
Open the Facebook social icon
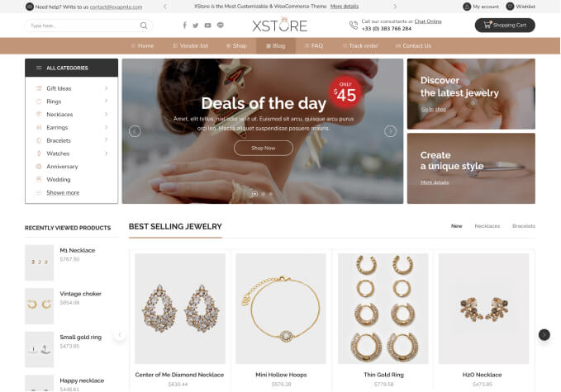(184, 25)
